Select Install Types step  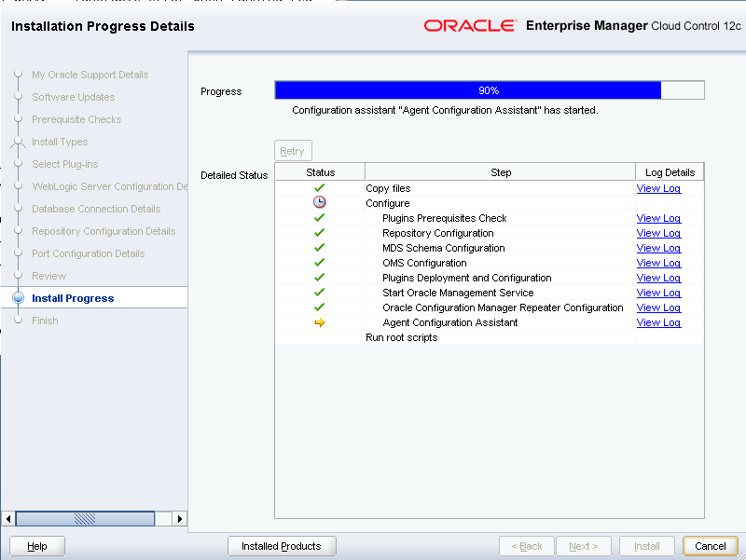click(x=60, y=142)
